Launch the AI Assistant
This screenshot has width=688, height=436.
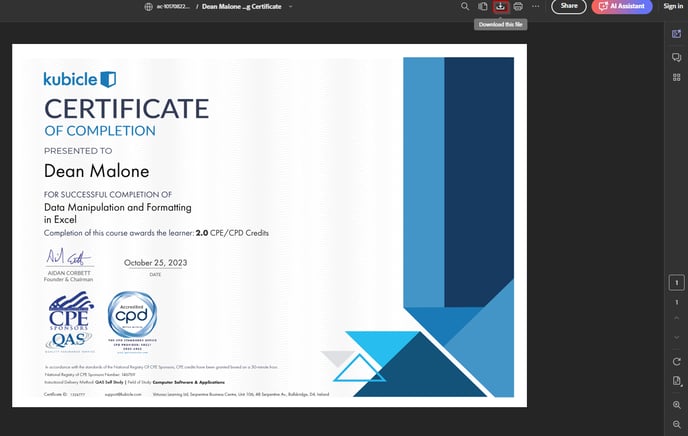622,6
